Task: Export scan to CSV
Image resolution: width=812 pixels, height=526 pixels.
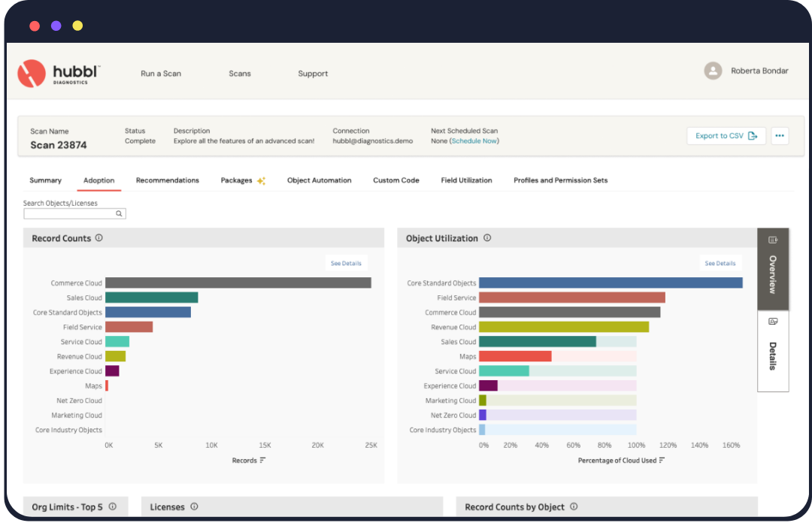Action: coord(726,136)
